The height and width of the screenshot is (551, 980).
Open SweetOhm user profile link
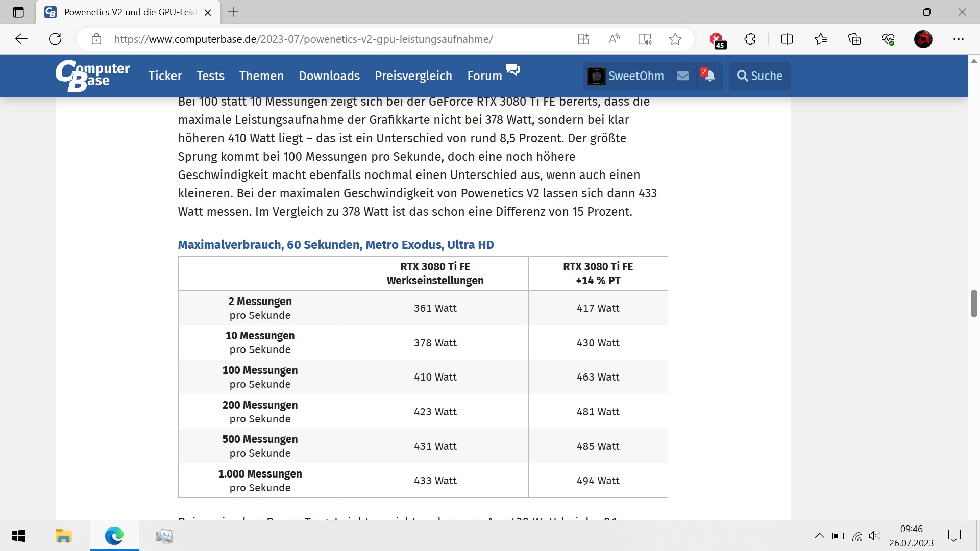[626, 76]
